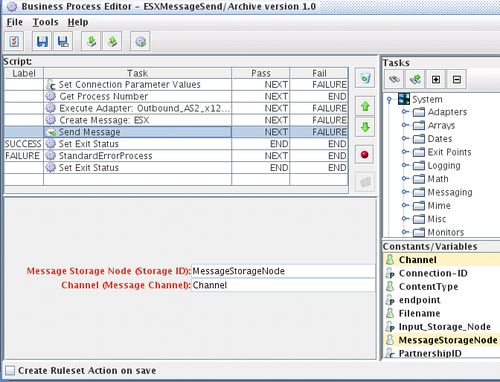Select Create Message: ESX task row
The width and height of the screenshot is (500, 382).
[x=176, y=120]
